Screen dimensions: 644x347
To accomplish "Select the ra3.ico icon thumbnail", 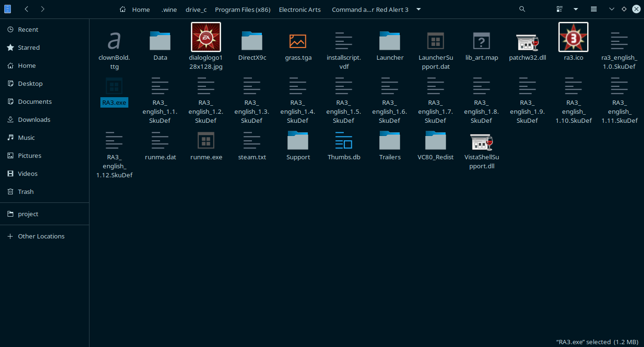I will coord(573,37).
